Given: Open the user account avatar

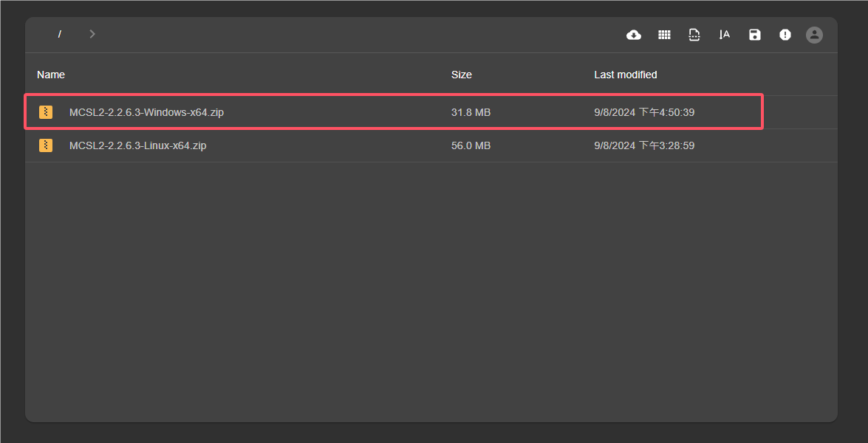Looking at the screenshot, I should pyautogui.click(x=814, y=35).
